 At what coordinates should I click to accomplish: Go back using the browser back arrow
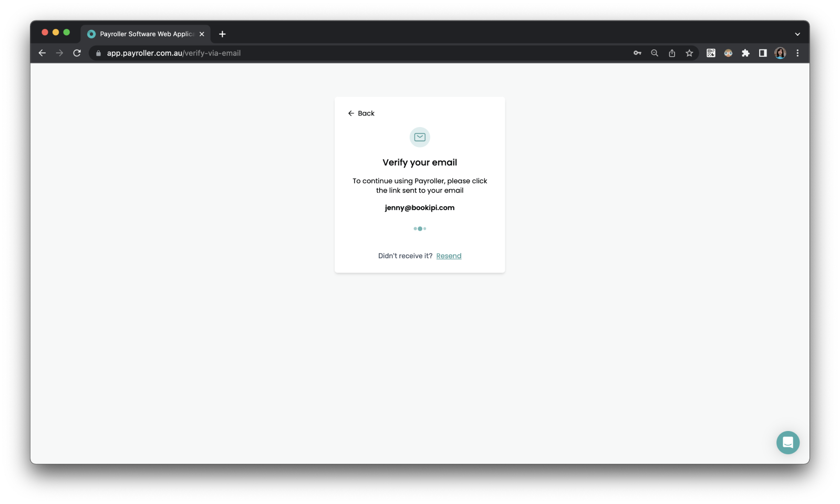[42, 53]
